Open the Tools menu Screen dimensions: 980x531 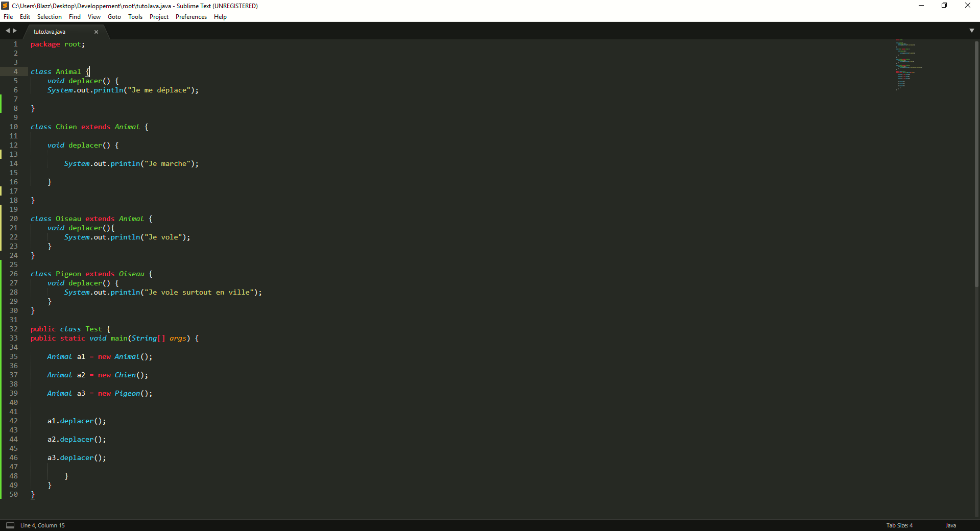pyautogui.click(x=135, y=17)
